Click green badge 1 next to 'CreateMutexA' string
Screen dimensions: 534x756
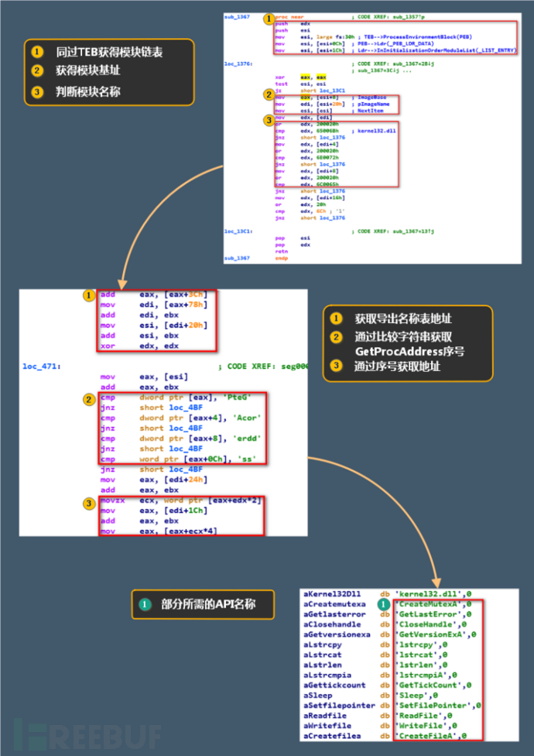[383, 603]
